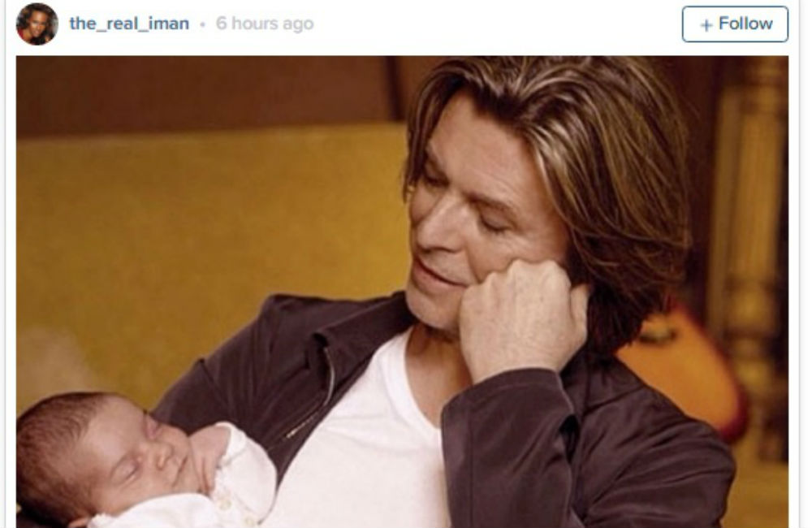Click the "6 hours ago" timestamp

[x=265, y=24]
